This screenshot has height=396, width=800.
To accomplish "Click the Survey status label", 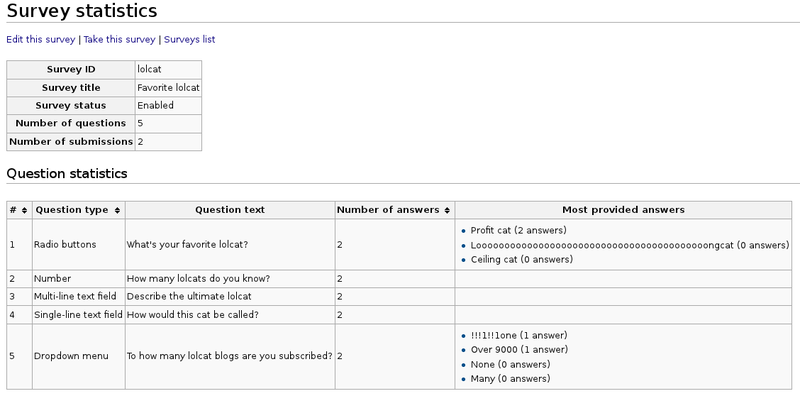I will pos(71,106).
